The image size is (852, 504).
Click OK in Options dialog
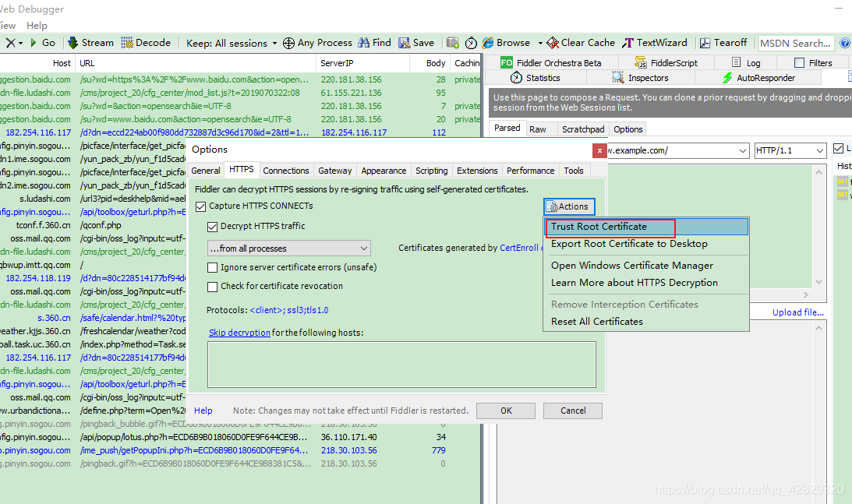point(506,411)
